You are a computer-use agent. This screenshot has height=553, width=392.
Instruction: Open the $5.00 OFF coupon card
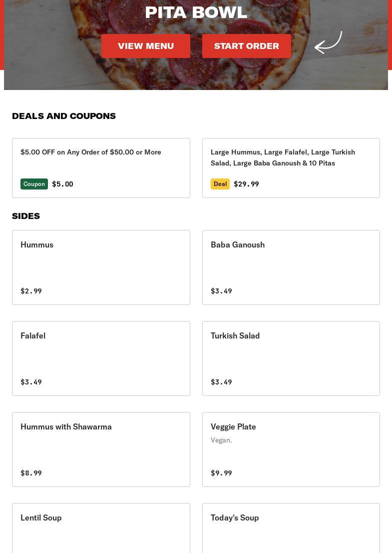pos(101,167)
